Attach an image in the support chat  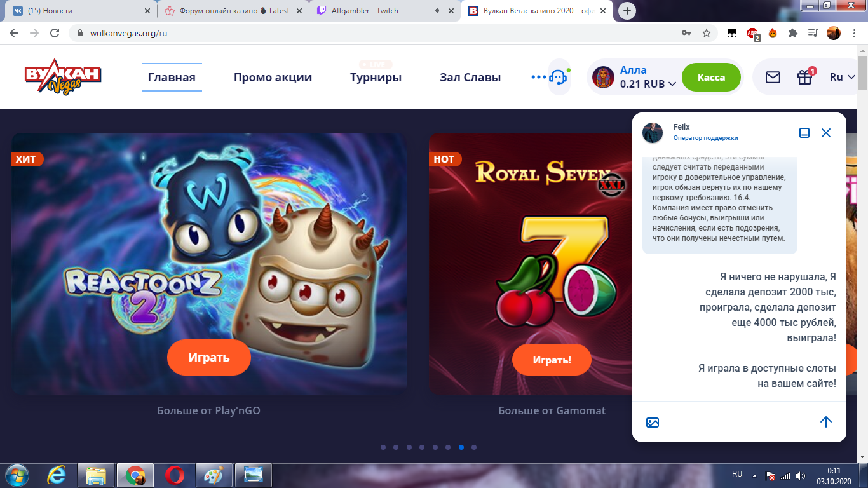[x=653, y=423]
